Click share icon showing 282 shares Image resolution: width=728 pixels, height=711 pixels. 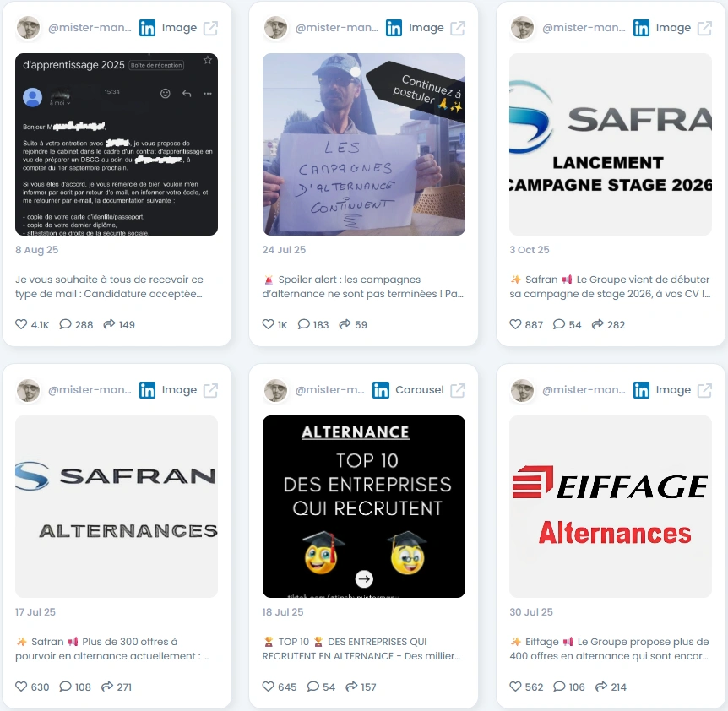(598, 324)
